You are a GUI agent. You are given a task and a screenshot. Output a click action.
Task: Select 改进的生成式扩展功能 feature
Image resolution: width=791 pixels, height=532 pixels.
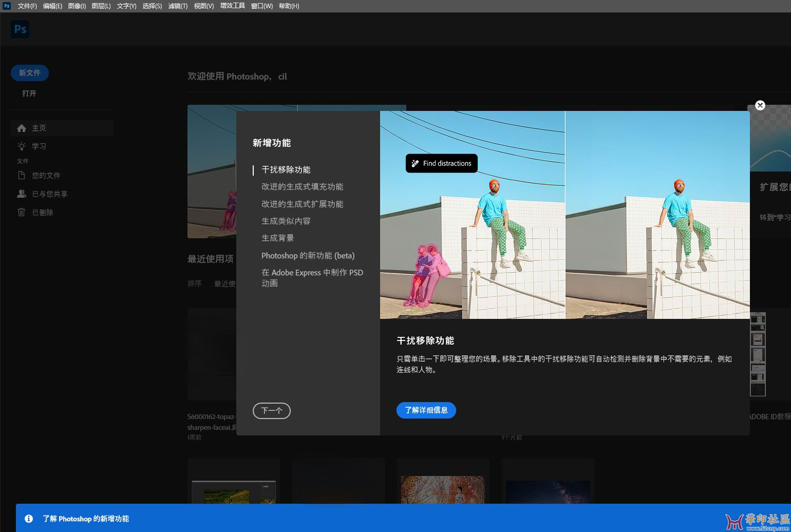click(303, 204)
